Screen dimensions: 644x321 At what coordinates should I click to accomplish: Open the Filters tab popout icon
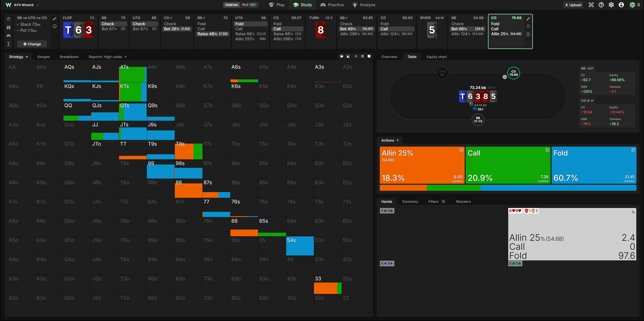(443, 201)
